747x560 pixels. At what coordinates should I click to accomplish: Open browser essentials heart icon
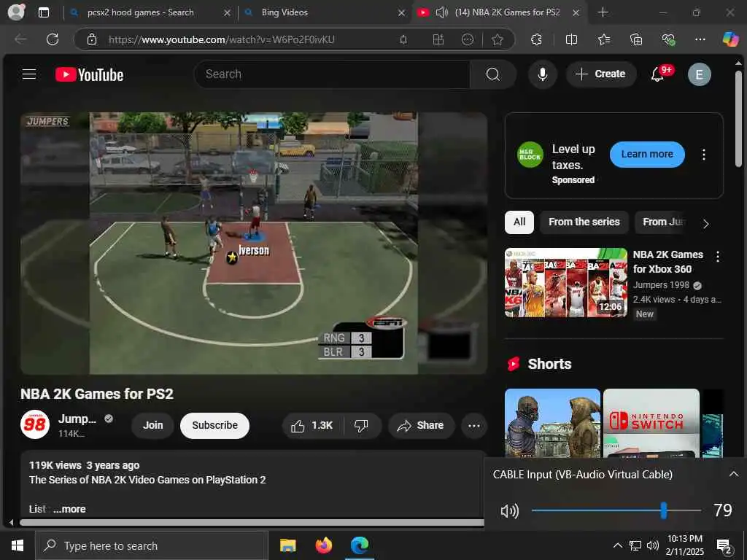point(668,39)
